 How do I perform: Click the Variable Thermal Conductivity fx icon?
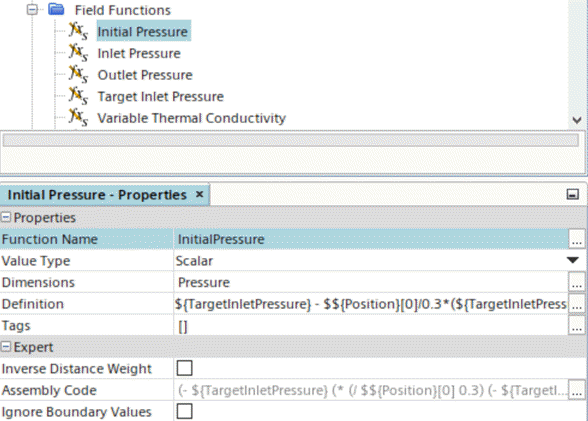(x=78, y=117)
